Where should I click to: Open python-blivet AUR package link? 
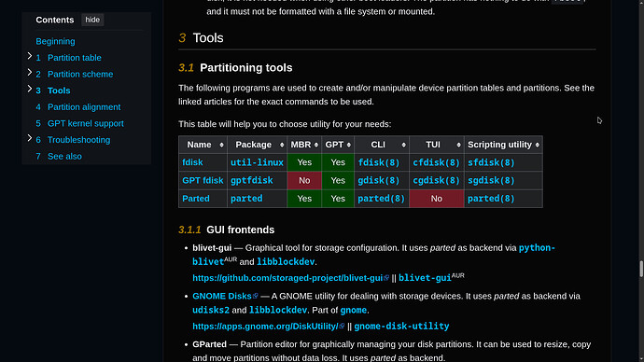(537, 248)
